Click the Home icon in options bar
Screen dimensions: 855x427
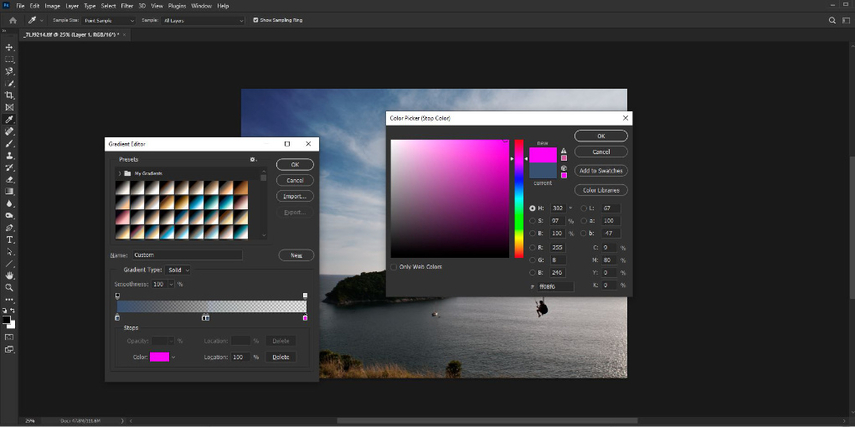click(x=13, y=20)
